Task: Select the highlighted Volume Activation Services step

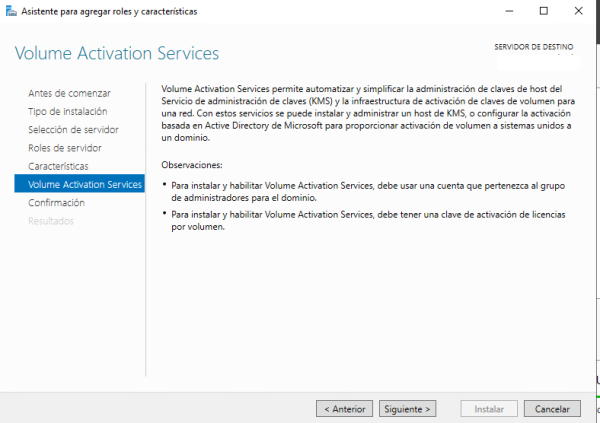Action: [x=80, y=184]
